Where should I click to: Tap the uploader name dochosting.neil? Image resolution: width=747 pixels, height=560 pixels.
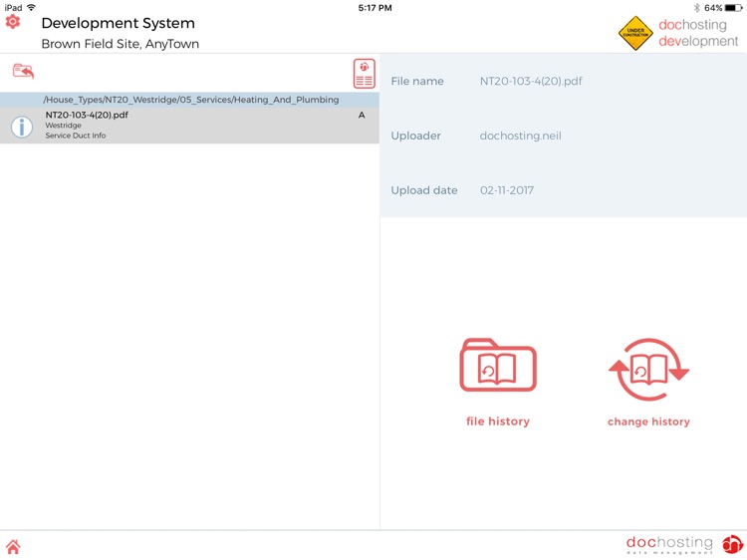[520, 136]
